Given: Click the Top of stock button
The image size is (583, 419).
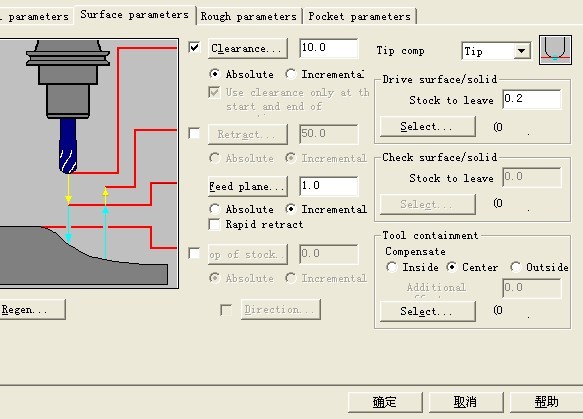Looking at the screenshot, I should 248,254.
